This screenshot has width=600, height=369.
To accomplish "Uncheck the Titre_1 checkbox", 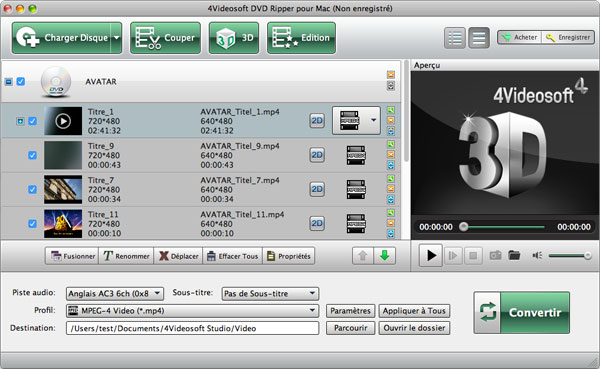I will [x=33, y=121].
